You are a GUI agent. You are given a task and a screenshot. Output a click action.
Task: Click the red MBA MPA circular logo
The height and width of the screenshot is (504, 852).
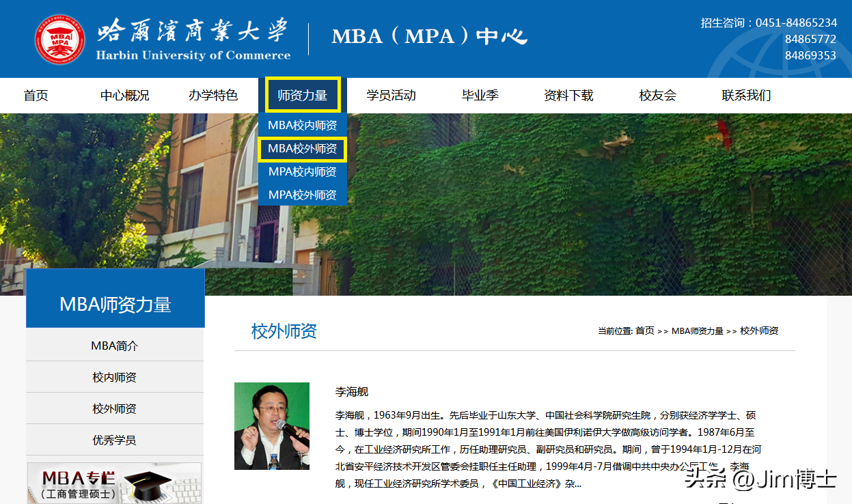pyautogui.click(x=60, y=40)
